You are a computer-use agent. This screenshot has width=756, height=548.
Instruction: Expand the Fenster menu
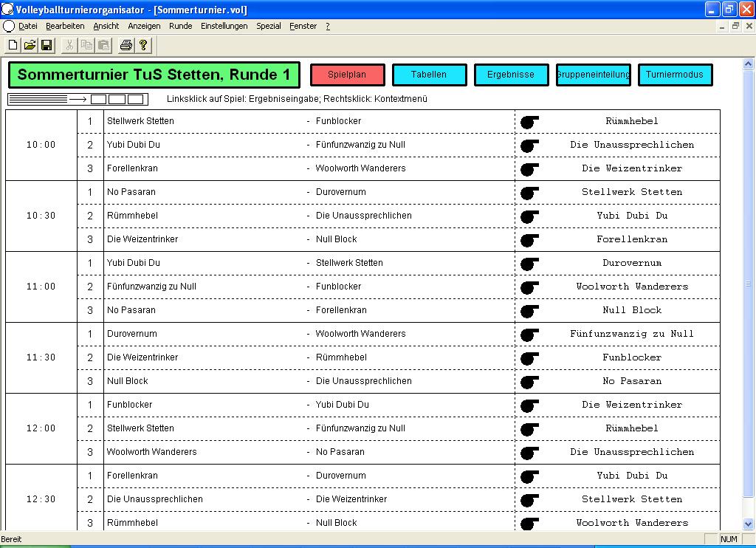(303, 26)
